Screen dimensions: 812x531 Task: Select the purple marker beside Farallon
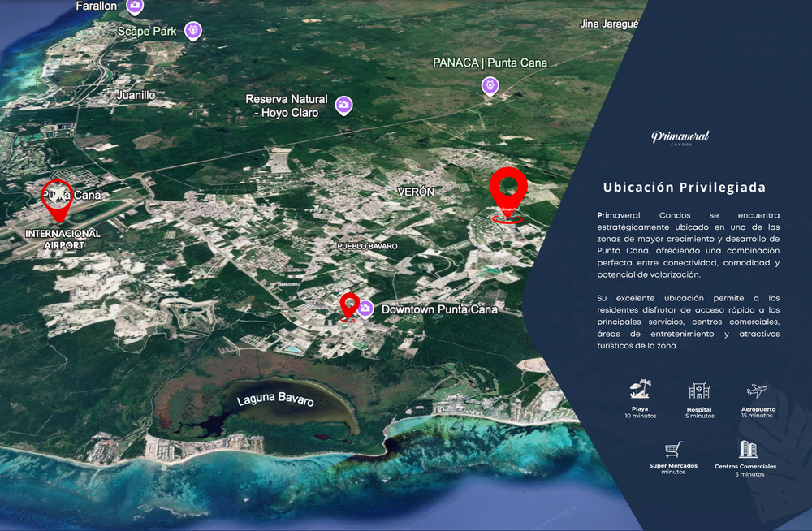[x=135, y=6]
